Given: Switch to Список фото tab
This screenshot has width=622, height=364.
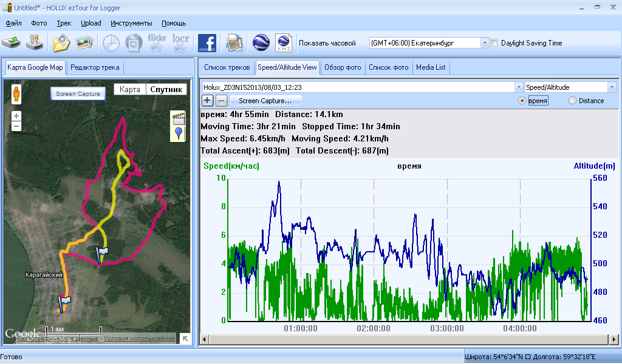Looking at the screenshot, I should point(388,67).
